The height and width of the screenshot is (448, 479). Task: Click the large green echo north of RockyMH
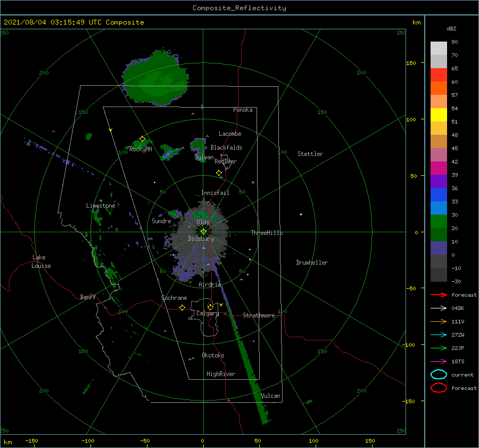156,78
